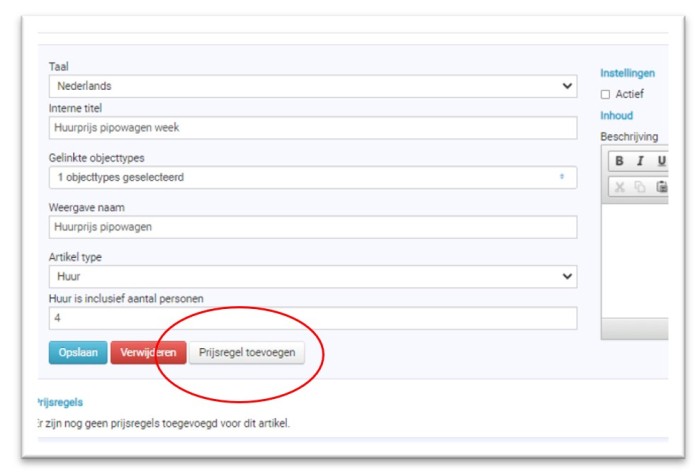Add a price rule via Prijsregel toevoegen
Screen dimensions: 700x472
[x=247, y=352]
